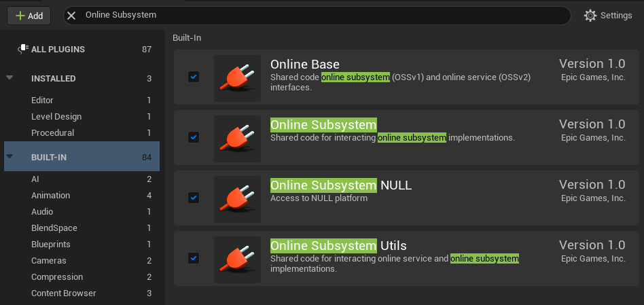Screen dimensions: 644x305
Task: Click the Add plugin button
Action: click(x=29, y=16)
